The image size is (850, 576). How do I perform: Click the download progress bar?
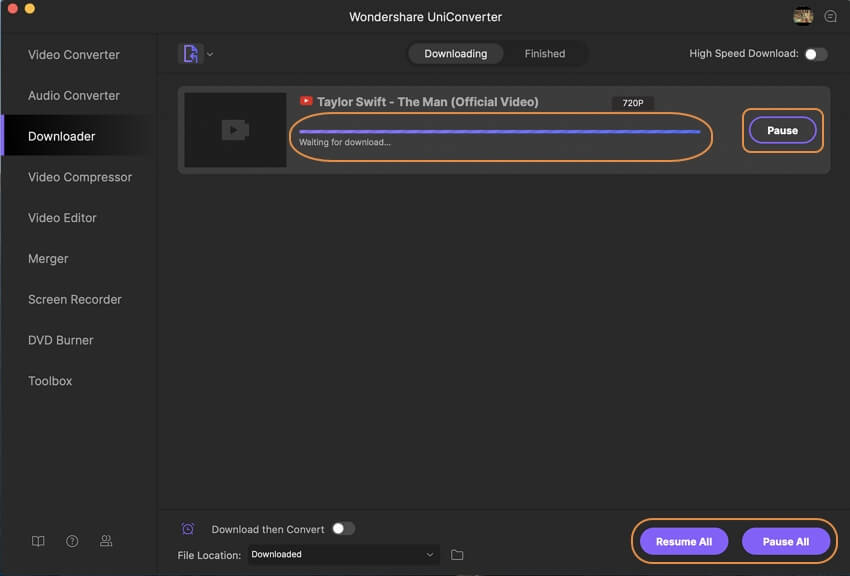coord(499,131)
